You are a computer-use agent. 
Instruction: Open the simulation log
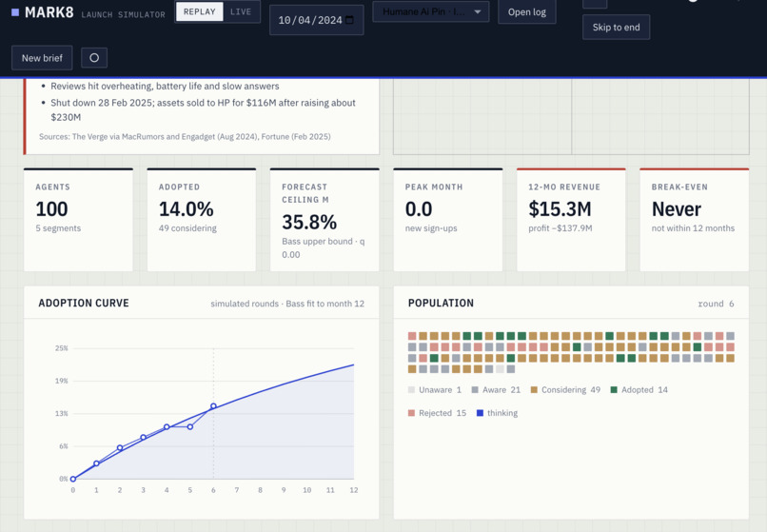(527, 11)
